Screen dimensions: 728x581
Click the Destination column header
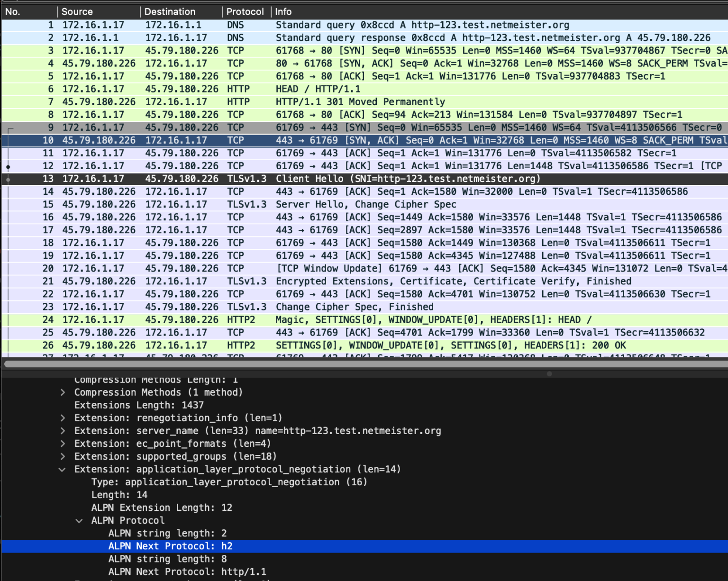click(x=170, y=11)
